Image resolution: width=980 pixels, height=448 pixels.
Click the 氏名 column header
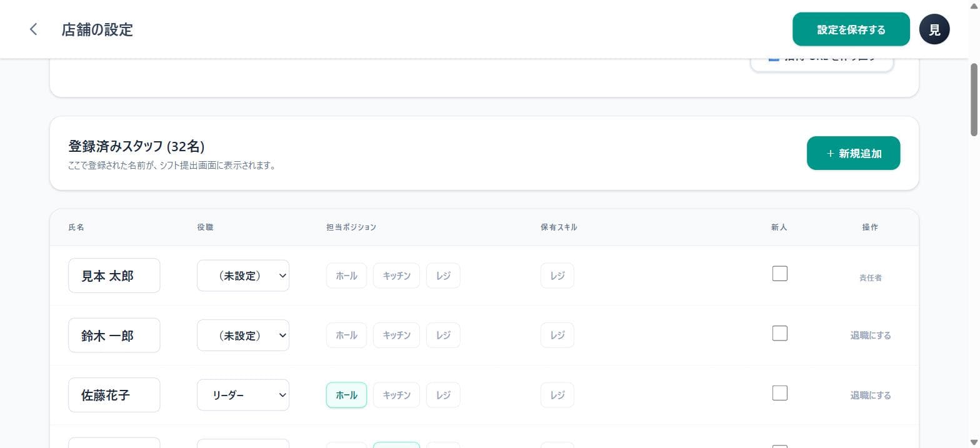click(x=76, y=227)
